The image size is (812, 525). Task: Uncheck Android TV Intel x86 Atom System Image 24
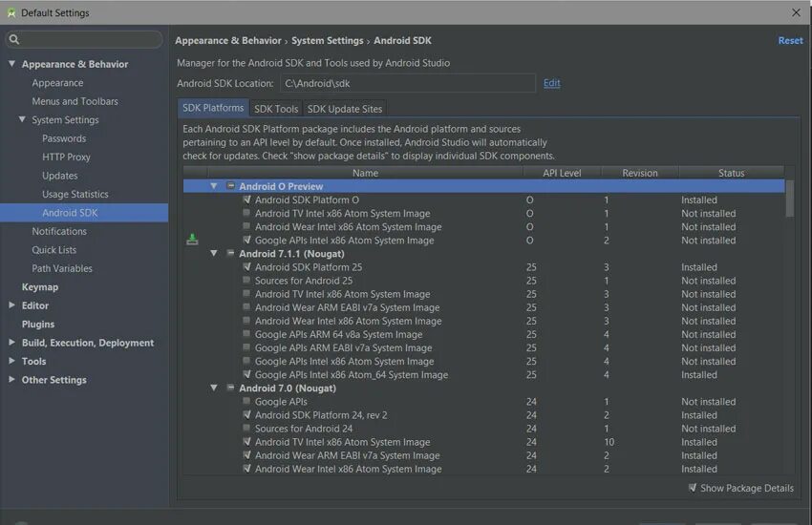[247, 441]
